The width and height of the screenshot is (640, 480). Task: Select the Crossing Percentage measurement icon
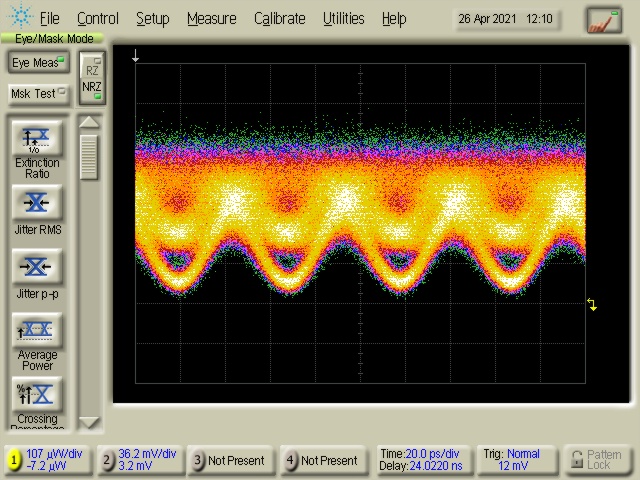click(37, 394)
